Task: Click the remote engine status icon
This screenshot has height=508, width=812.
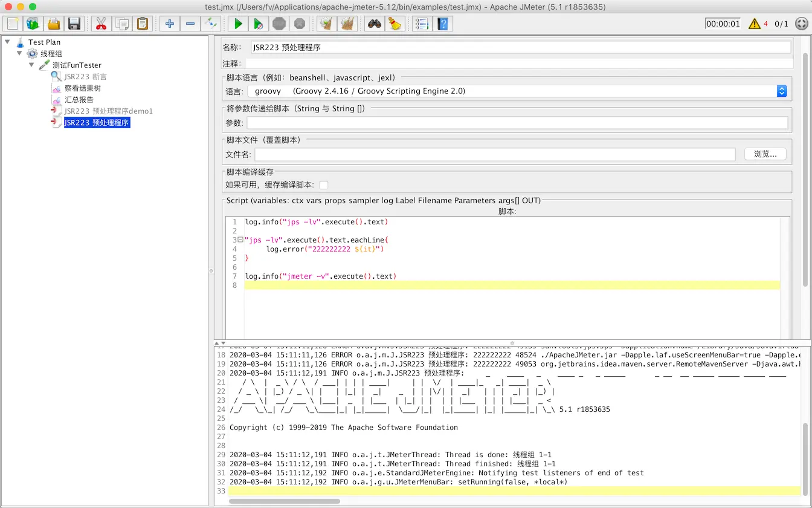Action: 802,24
